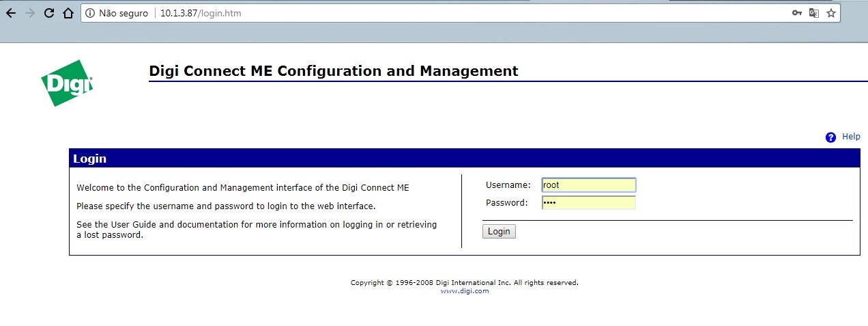Image resolution: width=868 pixels, height=326 pixels.
Task: Click the Username: label
Action: pos(508,185)
